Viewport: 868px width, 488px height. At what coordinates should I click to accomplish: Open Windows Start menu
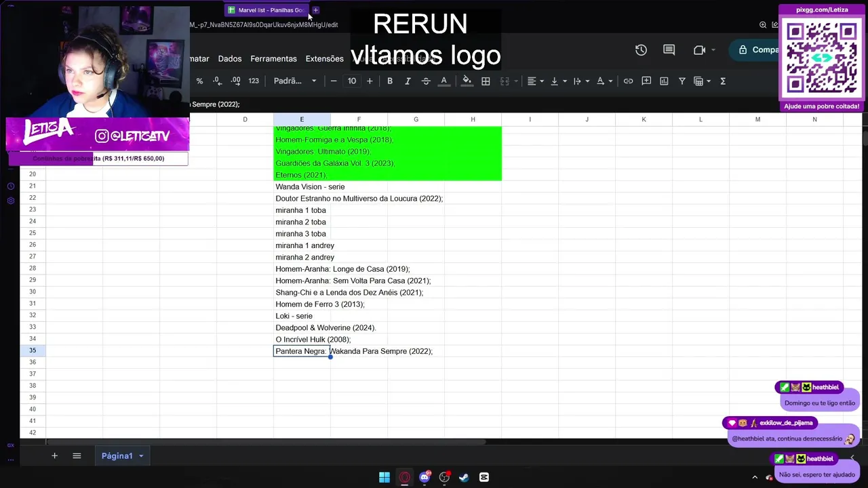[384, 477]
